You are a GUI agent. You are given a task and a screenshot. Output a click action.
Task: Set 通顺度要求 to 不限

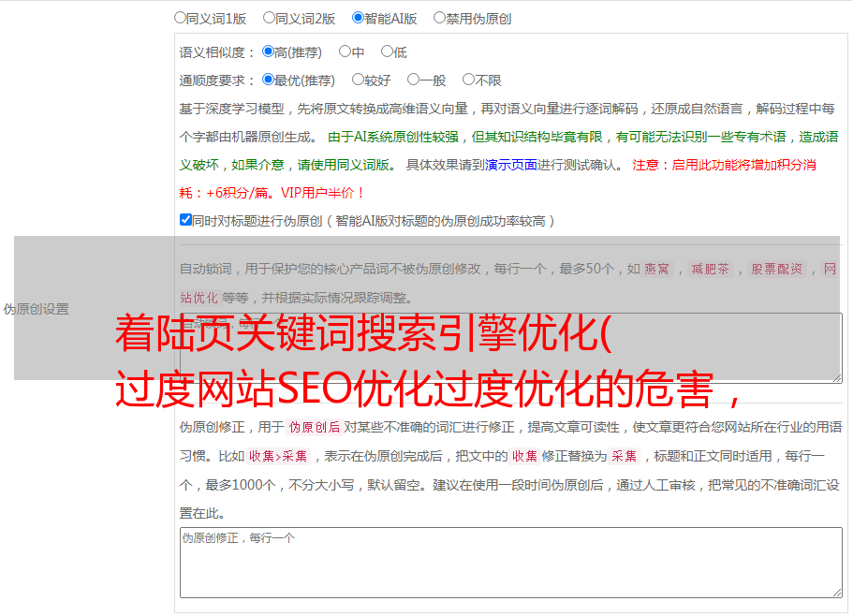click(468, 80)
